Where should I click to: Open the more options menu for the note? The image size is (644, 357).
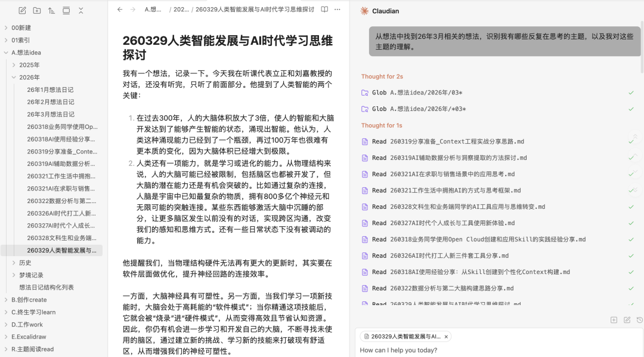[x=337, y=10]
